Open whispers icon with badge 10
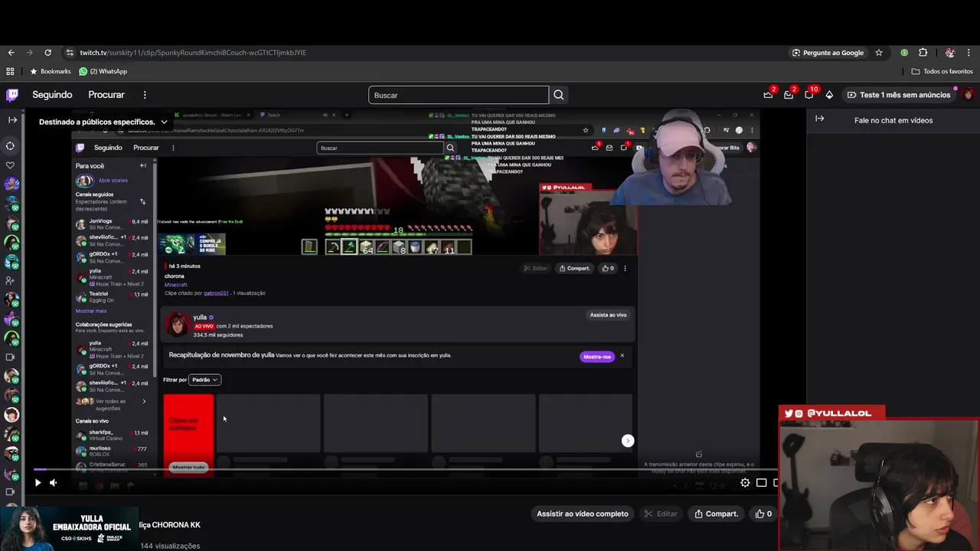Screen dimensions: 980x551 [x=809, y=95]
